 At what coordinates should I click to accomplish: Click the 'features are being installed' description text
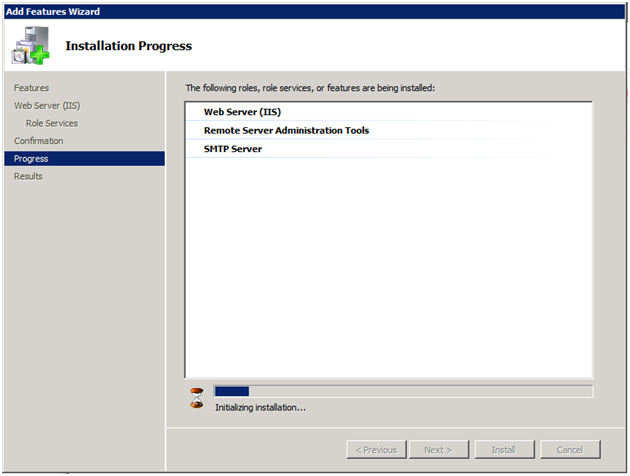[310, 88]
